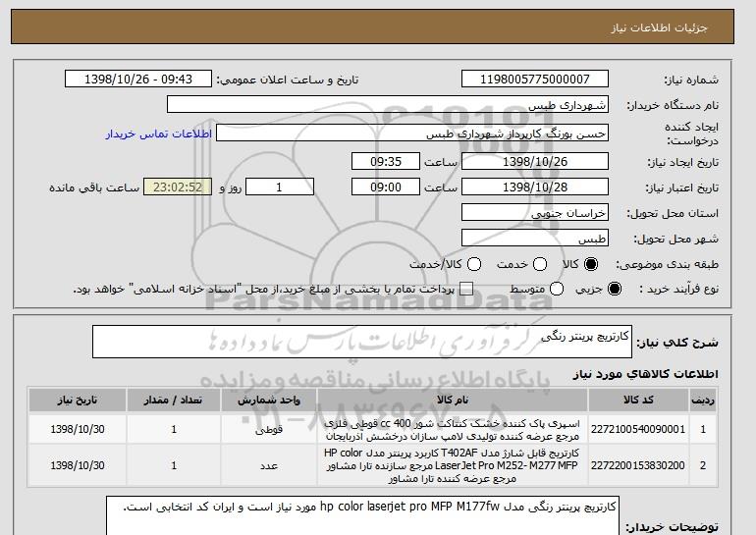756x535 pixels.
Task: Click the کد کالا column header
Action: (638, 401)
